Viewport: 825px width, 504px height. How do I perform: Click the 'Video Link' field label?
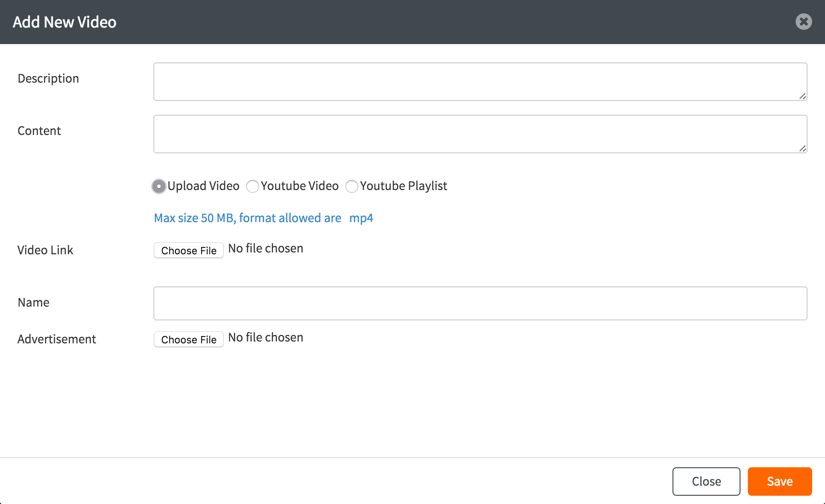[x=45, y=250]
